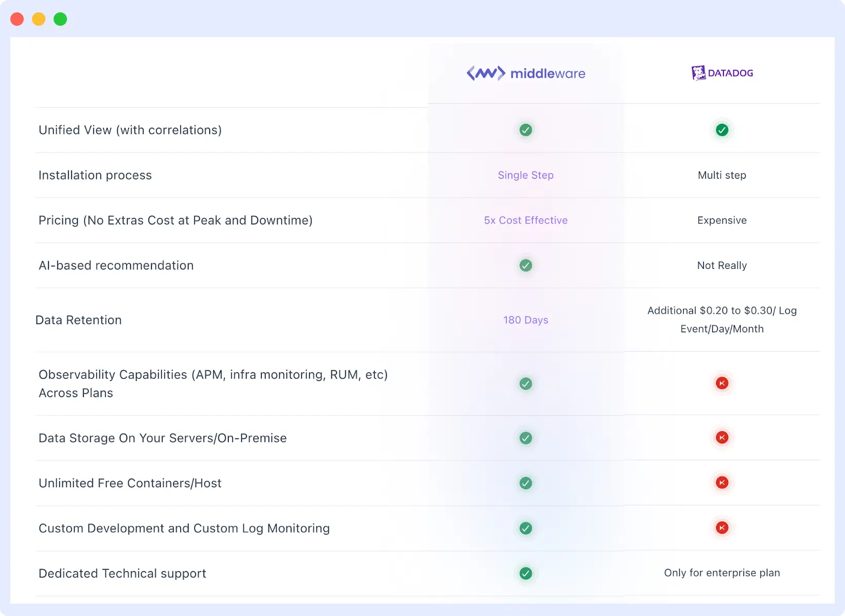Click the yellow minimize button
This screenshot has height=616, width=845.
click(x=39, y=19)
